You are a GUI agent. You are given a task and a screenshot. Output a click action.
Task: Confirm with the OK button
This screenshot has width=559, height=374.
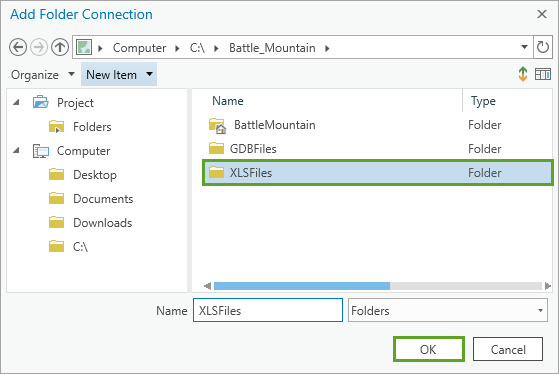point(429,349)
